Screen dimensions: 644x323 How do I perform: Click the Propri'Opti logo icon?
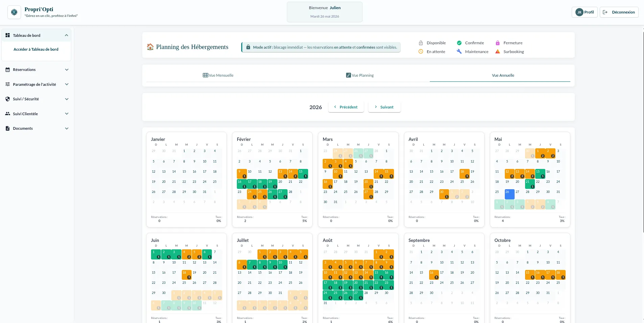[14, 12]
